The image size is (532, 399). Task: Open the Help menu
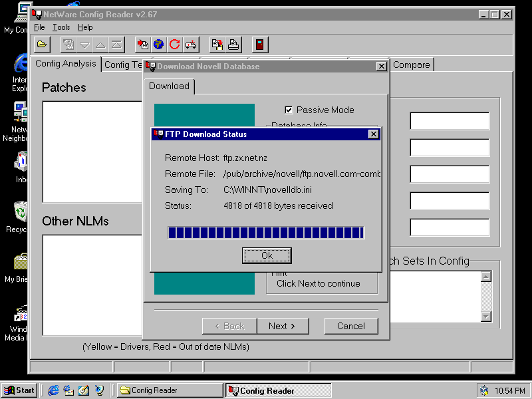(x=85, y=27)
